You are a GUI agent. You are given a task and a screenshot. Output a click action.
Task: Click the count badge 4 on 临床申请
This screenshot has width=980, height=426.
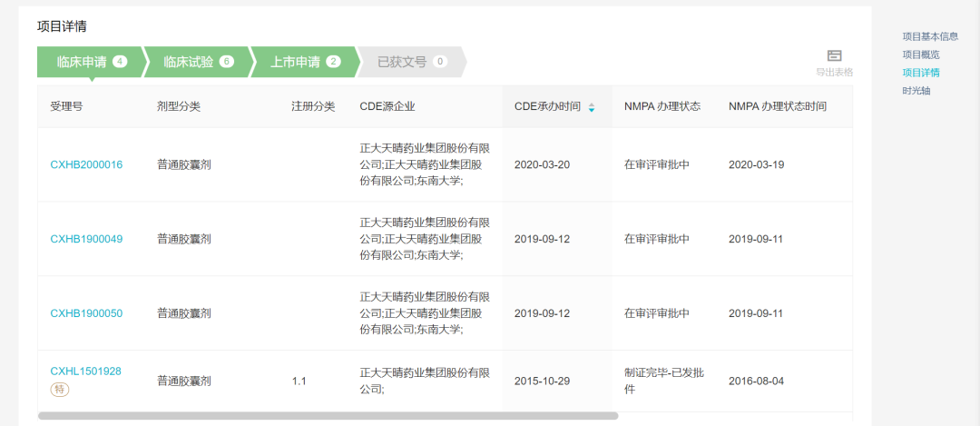(120, 61)
